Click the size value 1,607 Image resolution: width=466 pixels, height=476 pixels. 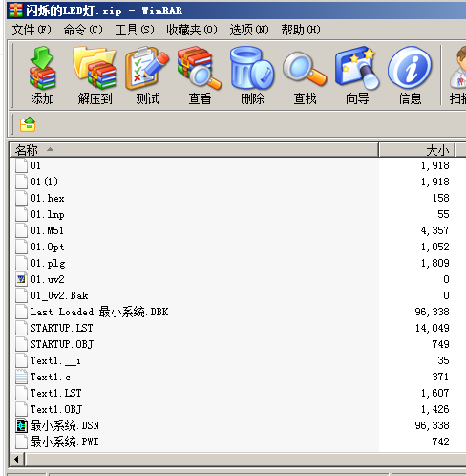tap(434, 393)
